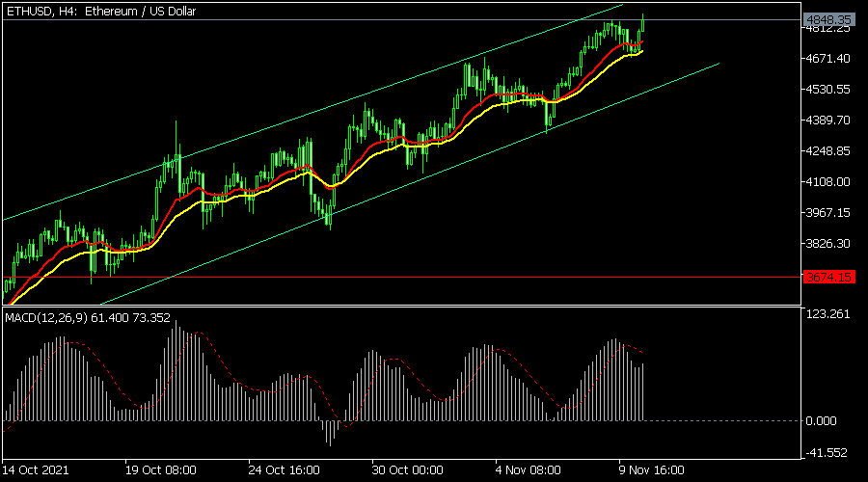
Task: Click the 4248.85 price axis value
Action: tap(827, 151)
